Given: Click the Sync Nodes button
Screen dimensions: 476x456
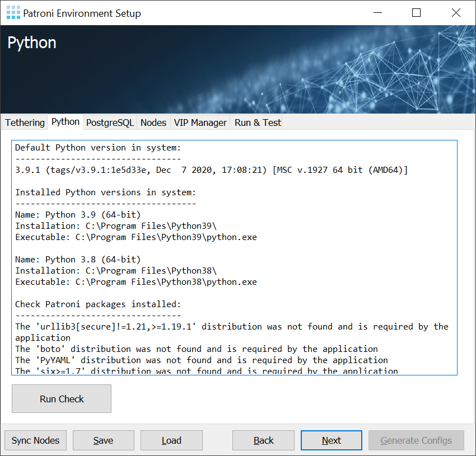Looking at the screenshot, I should pyautogui.click(x=36, y=440).
